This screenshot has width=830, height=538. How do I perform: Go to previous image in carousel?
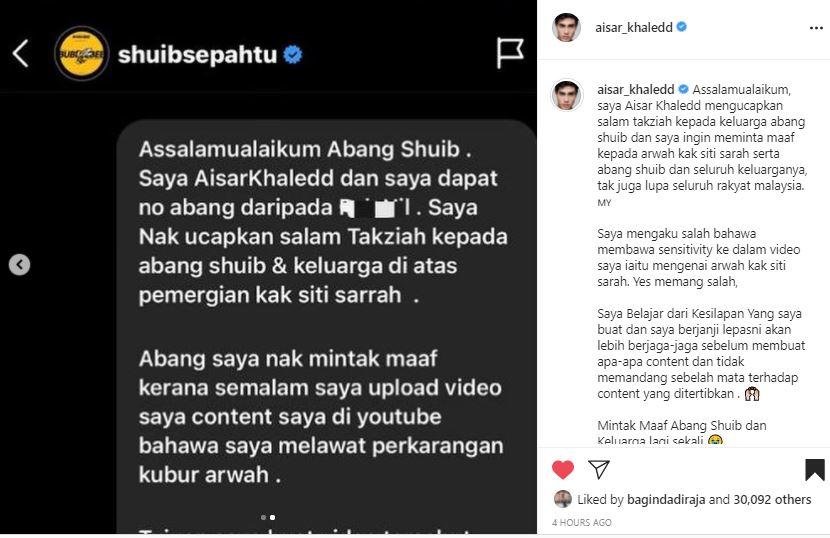(x=20, y=264)
